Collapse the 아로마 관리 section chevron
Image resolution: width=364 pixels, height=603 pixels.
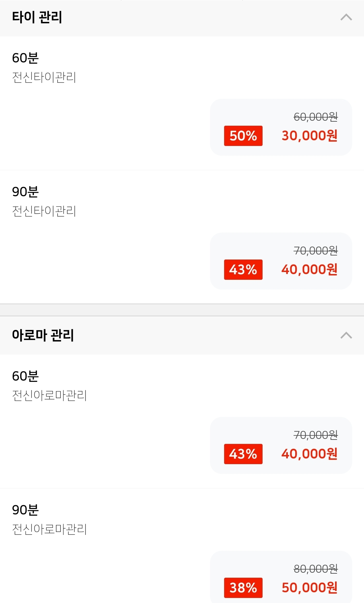pyautogui.click(x=346, y=335)
